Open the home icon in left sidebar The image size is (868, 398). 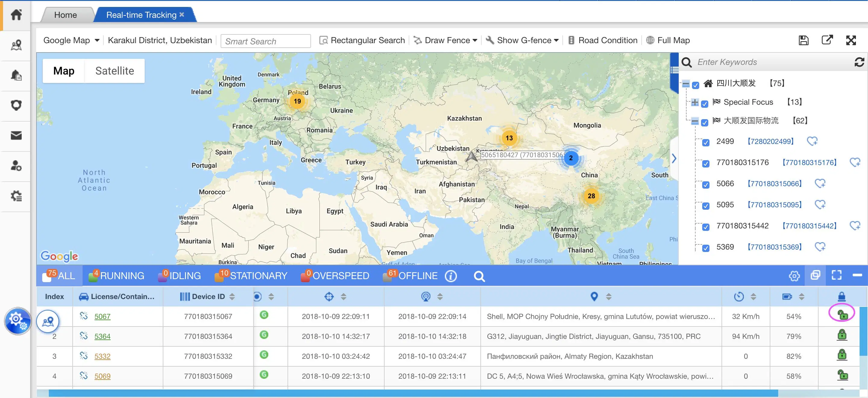point(16,14)
